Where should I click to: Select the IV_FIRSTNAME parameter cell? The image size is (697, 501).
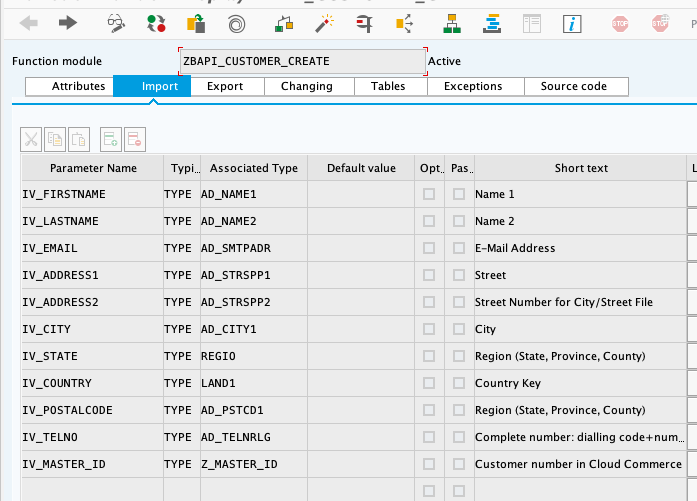(x=92, y=194)
